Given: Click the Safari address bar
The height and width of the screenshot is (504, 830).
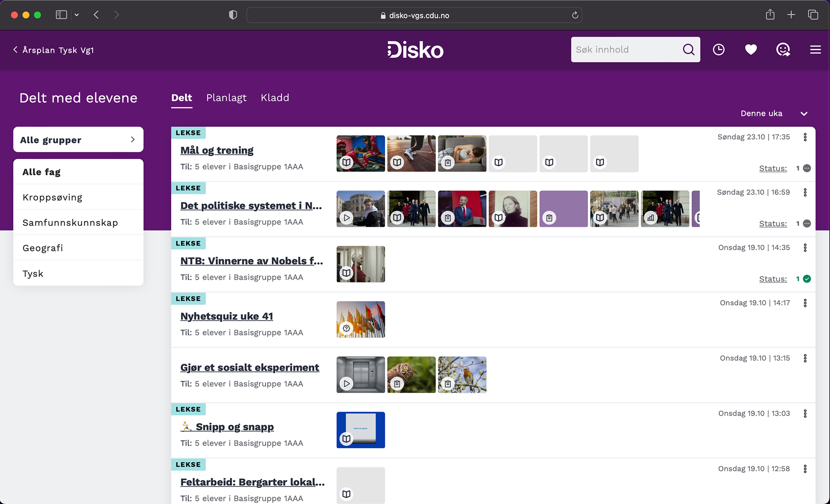Looking at the screenshot, I should [x=414, y=15].
